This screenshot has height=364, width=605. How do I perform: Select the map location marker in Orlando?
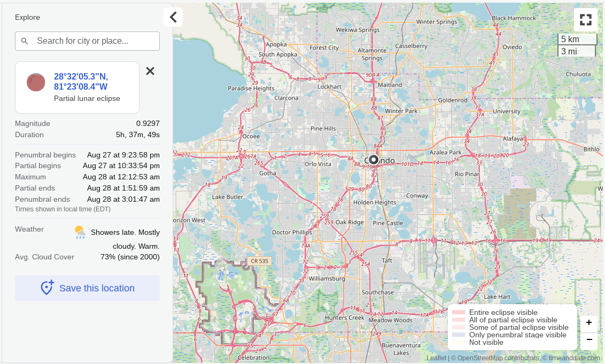pos(373,160)
